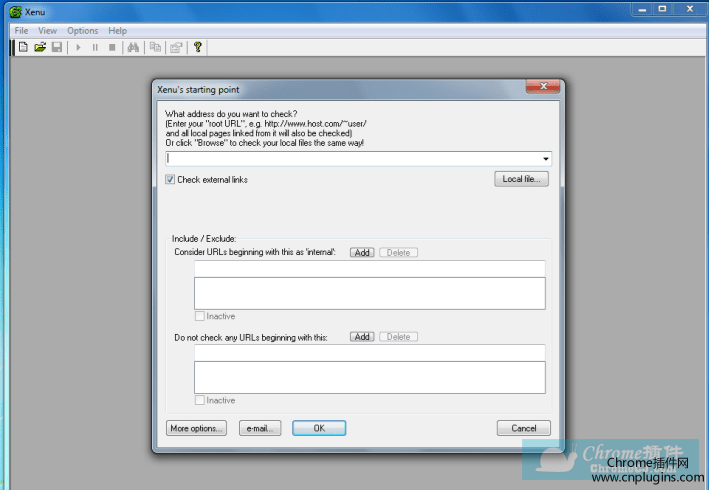Click the e-mail... button
This screenshot has height=490, width=709.
(260, 428)
